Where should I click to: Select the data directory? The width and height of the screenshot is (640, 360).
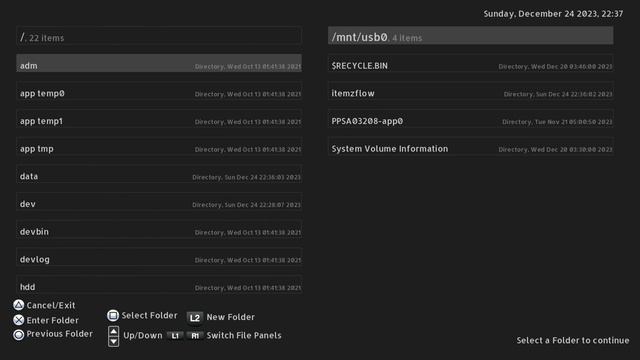pos(159,174)
